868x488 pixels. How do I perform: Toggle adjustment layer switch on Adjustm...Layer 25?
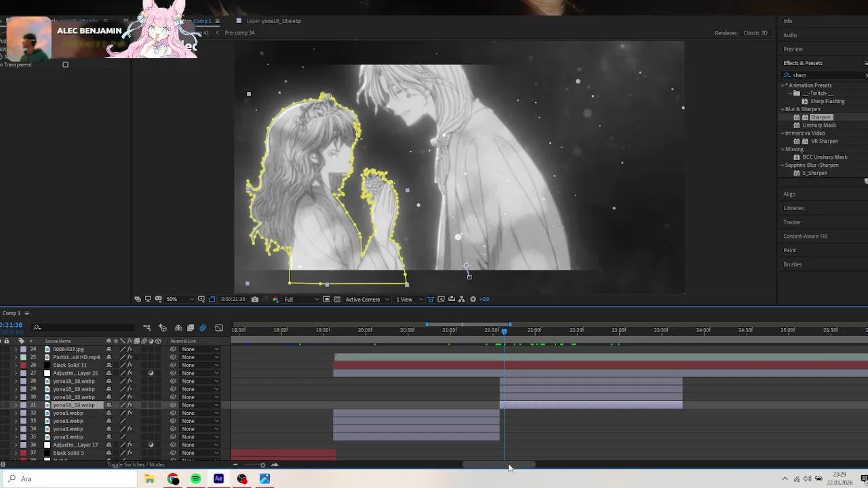tap(151, 373)
